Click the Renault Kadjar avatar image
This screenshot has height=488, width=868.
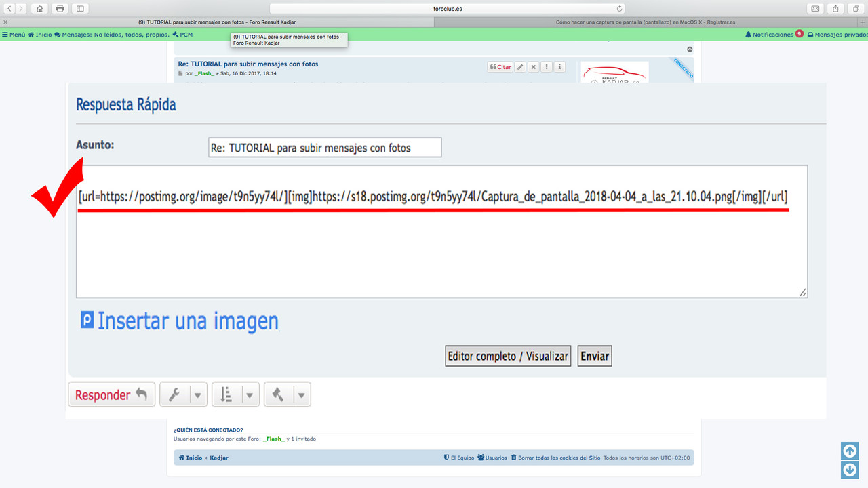coord(614,73)
